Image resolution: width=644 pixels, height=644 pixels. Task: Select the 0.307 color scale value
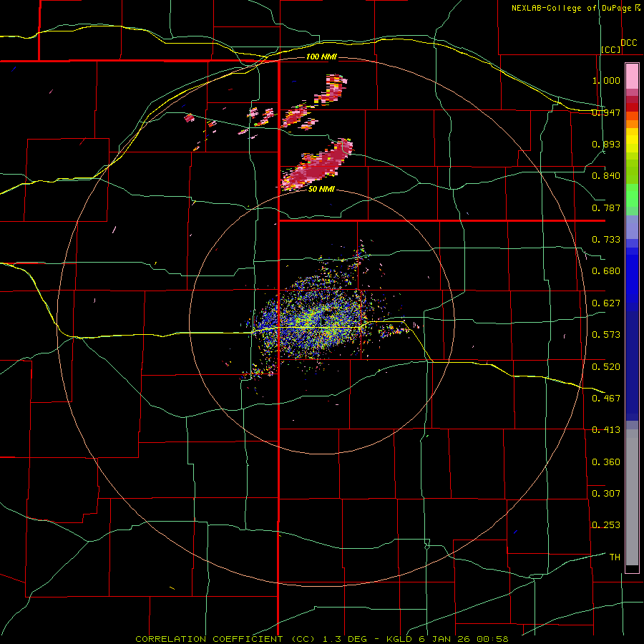point(606,494)
